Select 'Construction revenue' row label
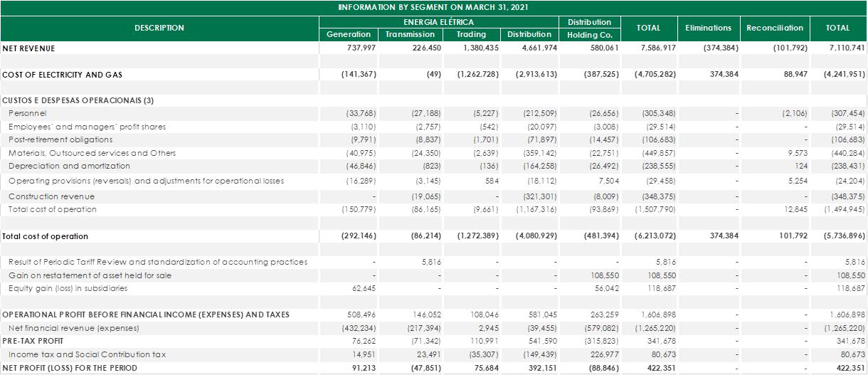Image resolution: width=868 pixels, height=375 pixels. (x=51, y=196)
